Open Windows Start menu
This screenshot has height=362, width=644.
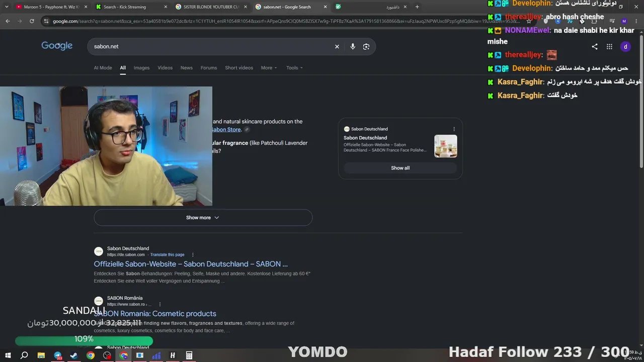8,355
